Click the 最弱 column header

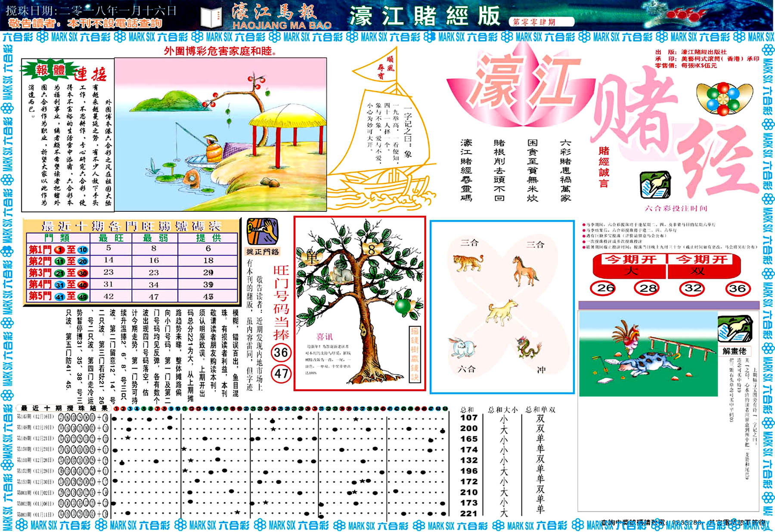[x=155, y=238]
